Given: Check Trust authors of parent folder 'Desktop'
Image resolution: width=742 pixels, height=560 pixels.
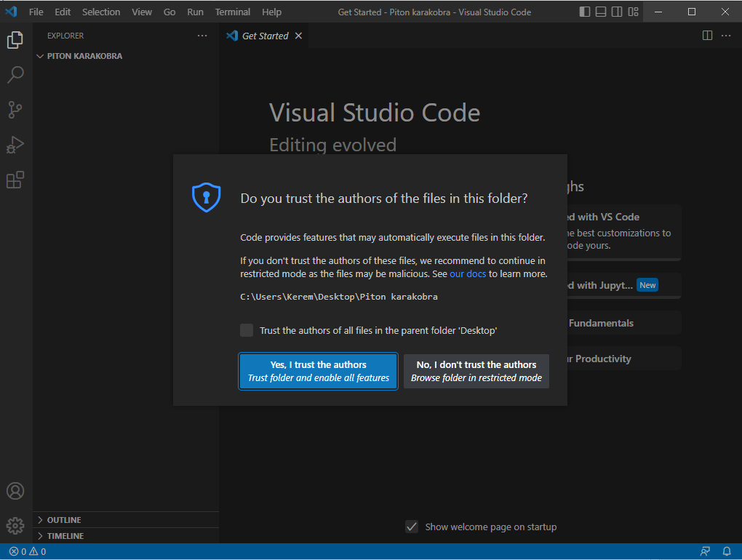Looking at the screenshot, I should click(x=247, y=330).
